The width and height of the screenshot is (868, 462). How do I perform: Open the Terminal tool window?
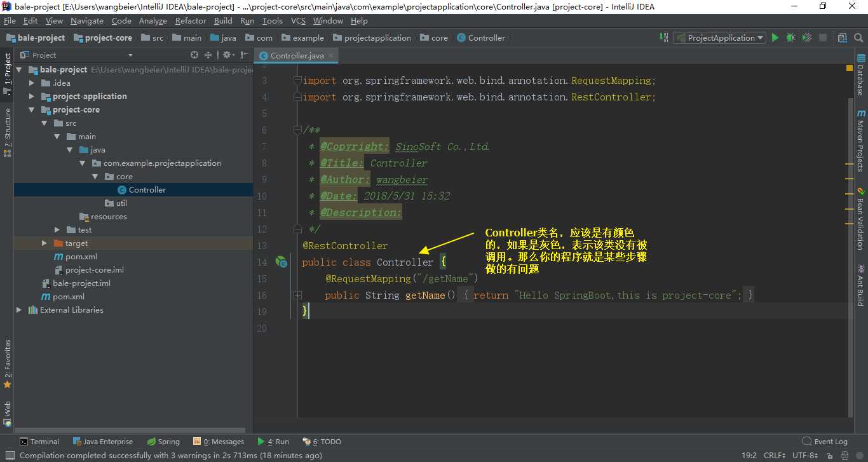(39, 442)
